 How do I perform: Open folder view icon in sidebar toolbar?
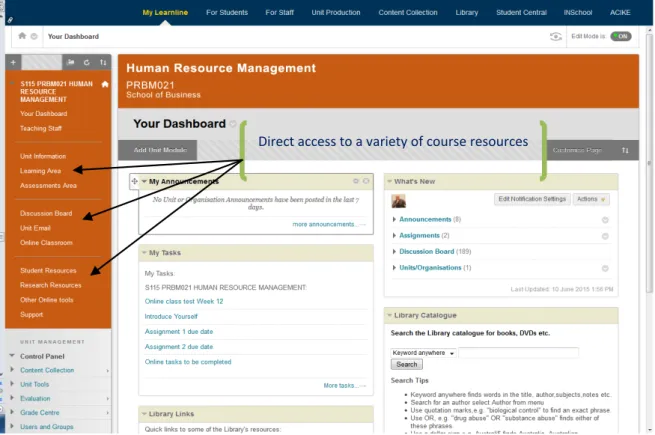(x=71, y=62)
